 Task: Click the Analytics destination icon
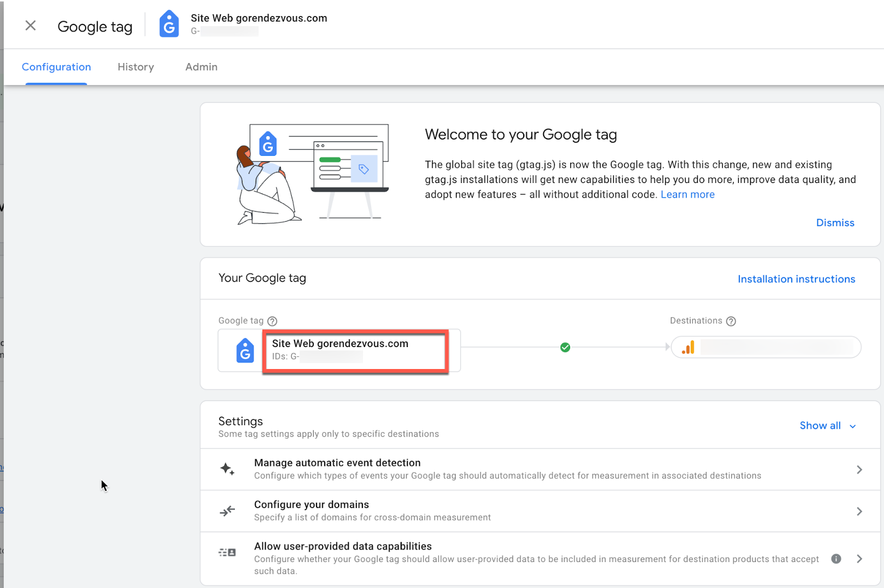(688, 347)
